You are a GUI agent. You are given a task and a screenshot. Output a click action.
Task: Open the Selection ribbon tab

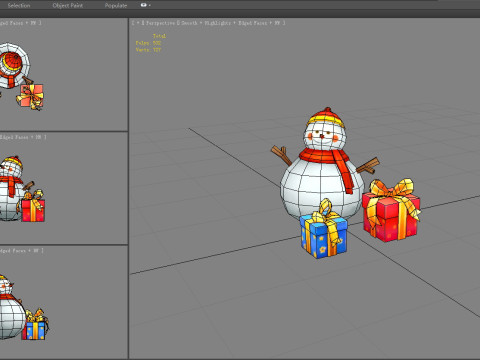19,5
